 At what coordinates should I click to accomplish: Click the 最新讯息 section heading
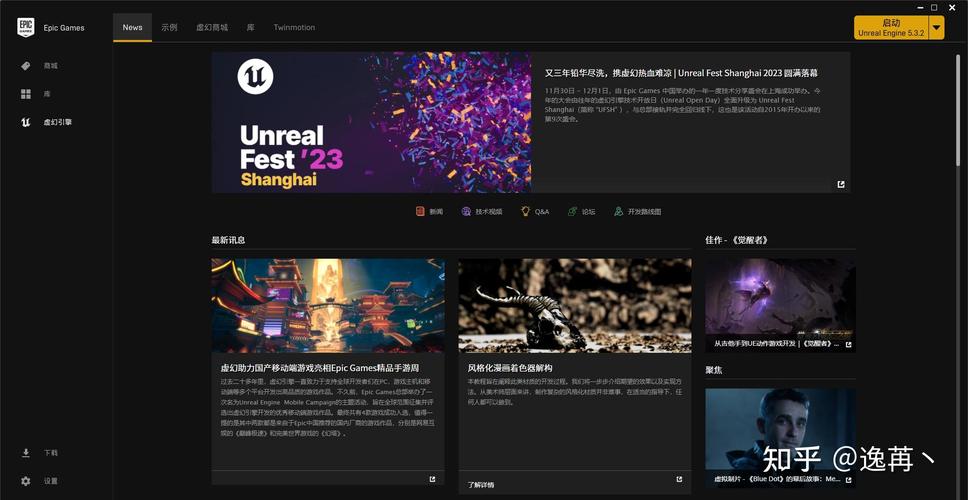[228, 240]
